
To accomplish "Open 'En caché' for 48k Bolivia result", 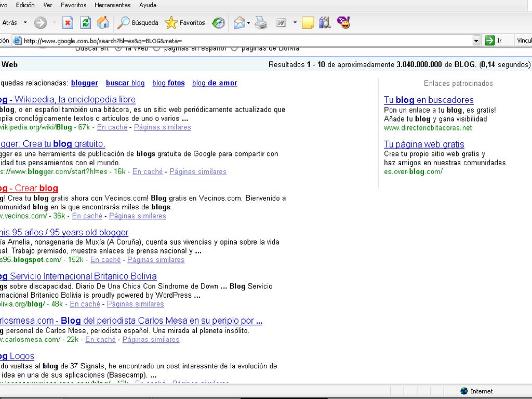I will point(85,304).
